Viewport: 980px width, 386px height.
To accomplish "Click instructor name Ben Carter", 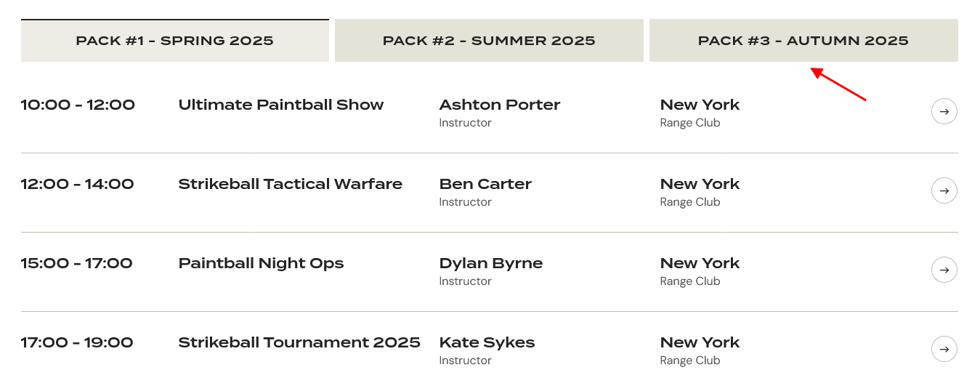I will 485,184.
